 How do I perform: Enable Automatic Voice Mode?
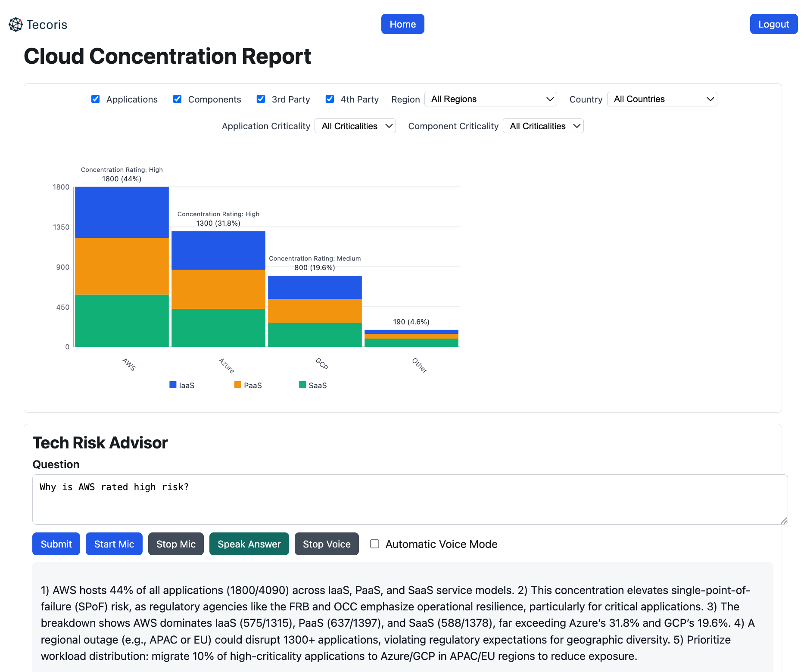pyautogui.click(x=375, y=544)
